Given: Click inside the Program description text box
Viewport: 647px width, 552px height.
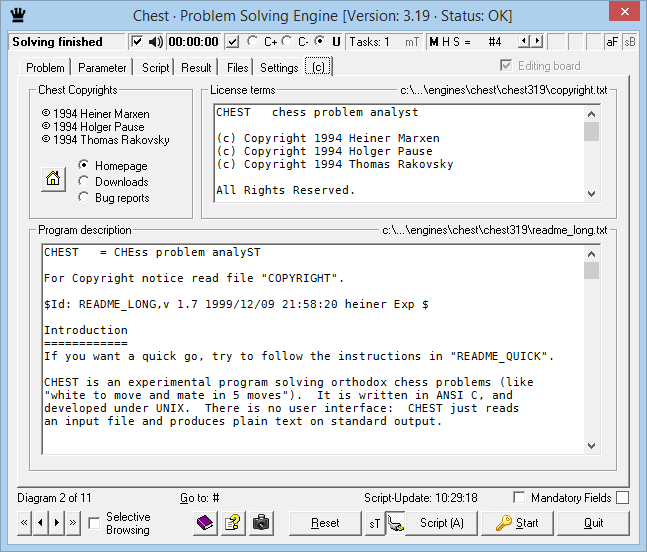Looking at the screenshot, I should (314, 349).
